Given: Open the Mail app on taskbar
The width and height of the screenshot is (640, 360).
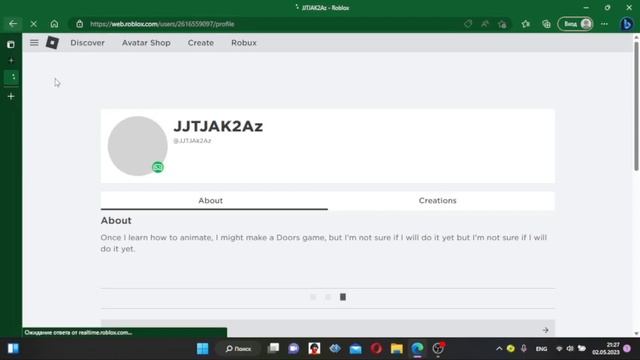Looking at the screenshot, I should pyautogui.click(x=356, y=349).
